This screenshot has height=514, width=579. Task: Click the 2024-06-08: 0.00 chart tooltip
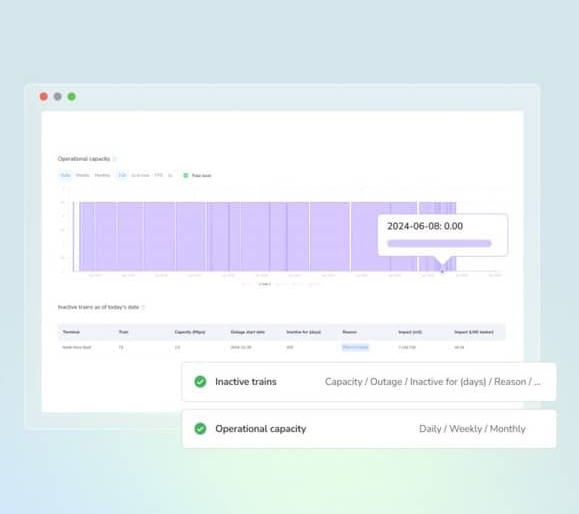(x=442, y=235)
